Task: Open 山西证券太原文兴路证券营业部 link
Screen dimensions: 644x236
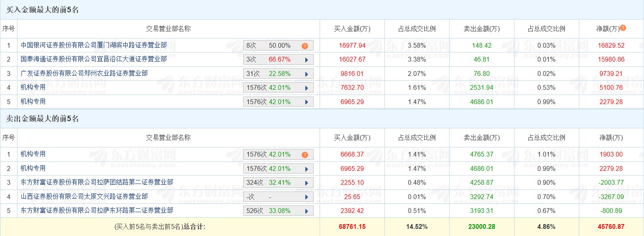Action: click(84, 196)
